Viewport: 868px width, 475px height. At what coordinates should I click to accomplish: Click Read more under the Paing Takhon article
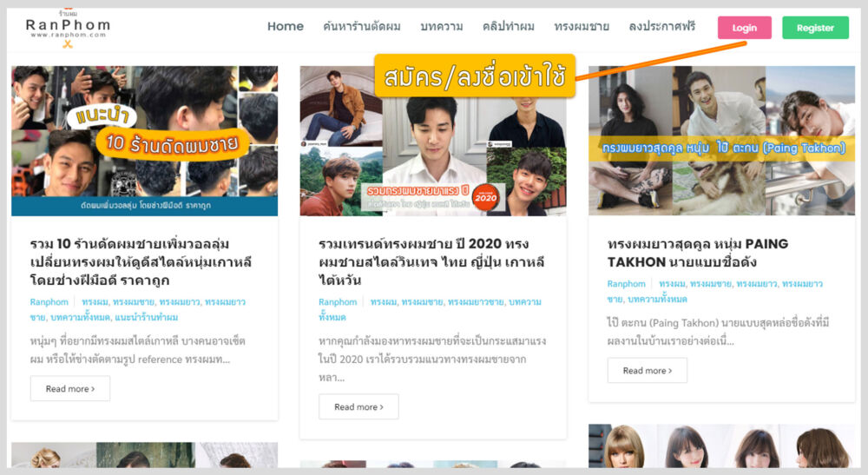pos(647,370)
